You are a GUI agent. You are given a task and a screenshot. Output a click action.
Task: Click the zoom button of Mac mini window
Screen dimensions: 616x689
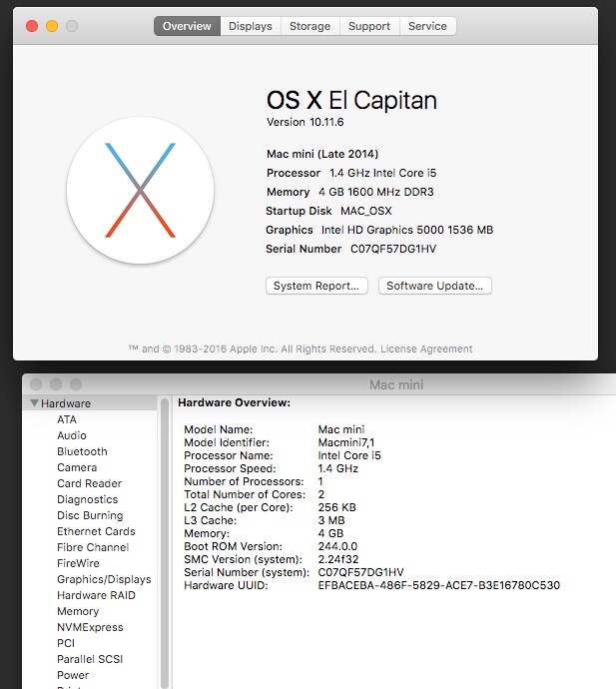[x=76, y=384]
